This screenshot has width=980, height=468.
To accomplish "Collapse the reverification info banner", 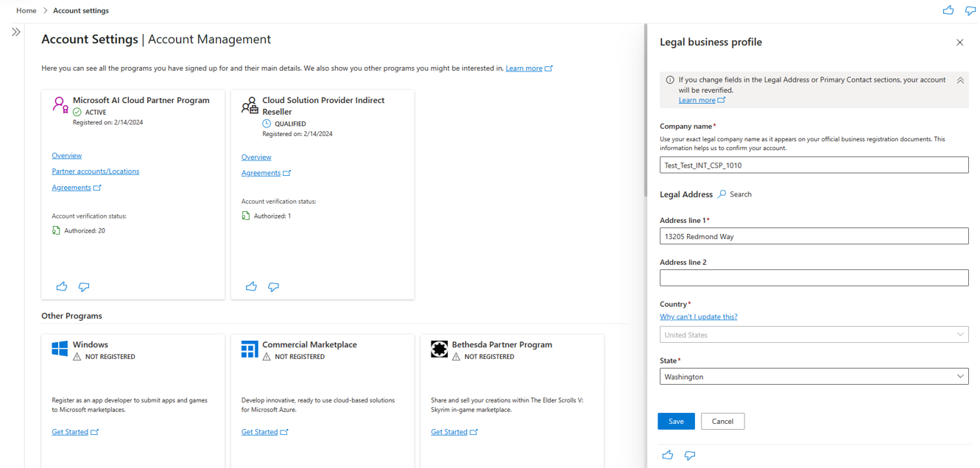I will [x=960, y=81].
